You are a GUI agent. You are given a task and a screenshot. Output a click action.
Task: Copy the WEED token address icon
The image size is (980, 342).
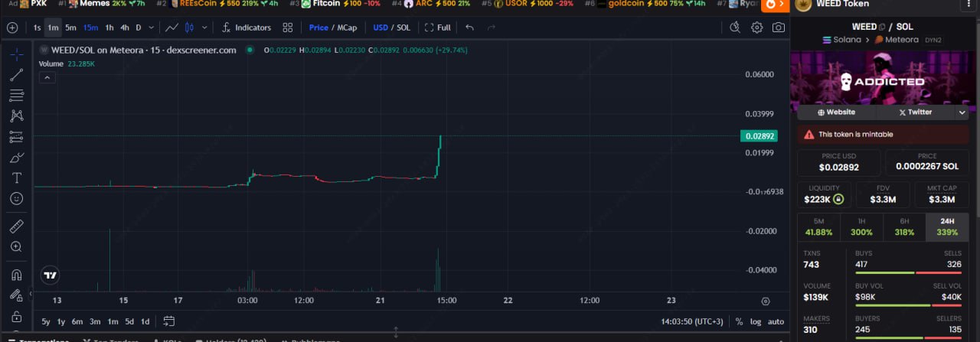[882, 27]
